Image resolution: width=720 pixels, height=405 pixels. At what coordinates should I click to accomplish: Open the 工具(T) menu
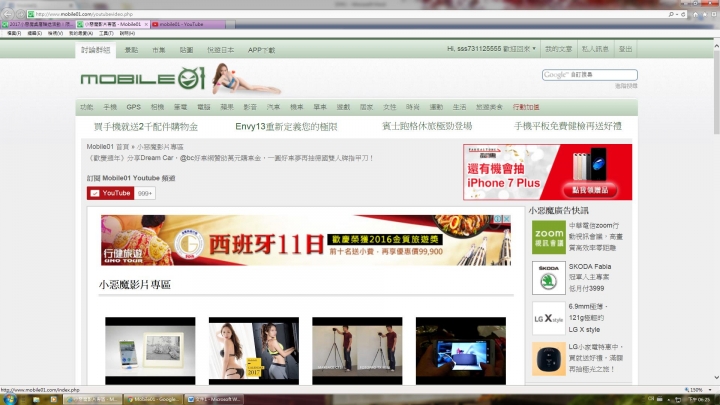click(x=106, y=34)
